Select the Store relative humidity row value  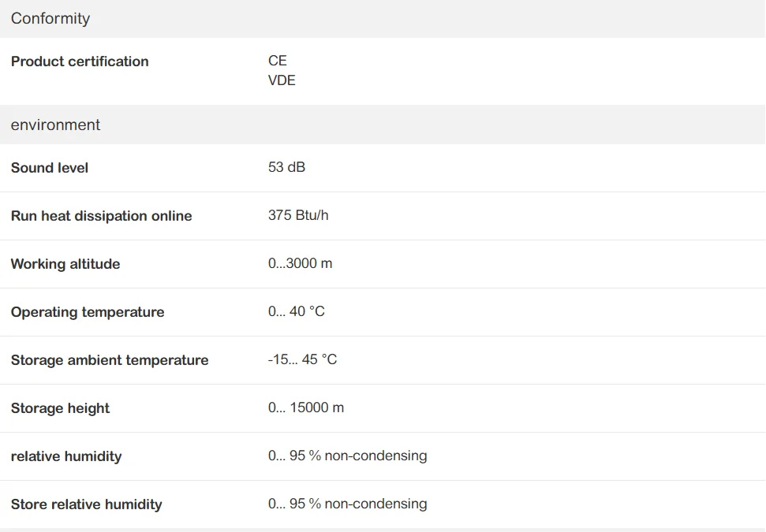347,504
